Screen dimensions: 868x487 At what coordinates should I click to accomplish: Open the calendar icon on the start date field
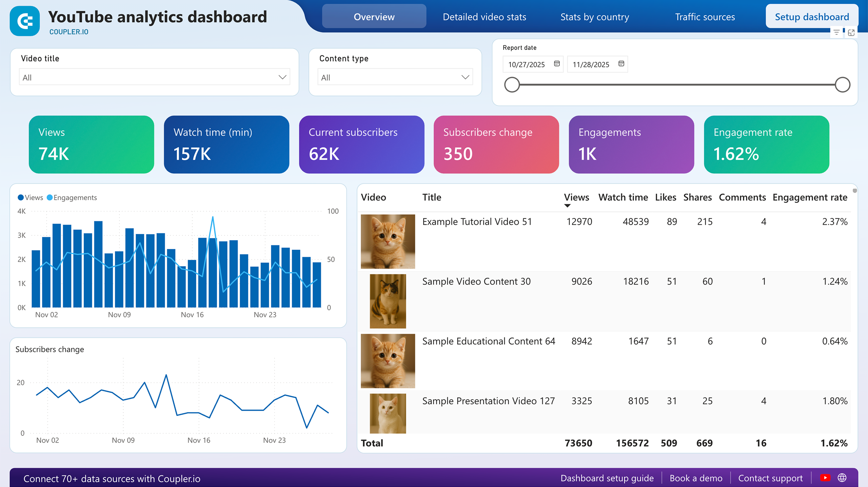click(x=557, y=64)
